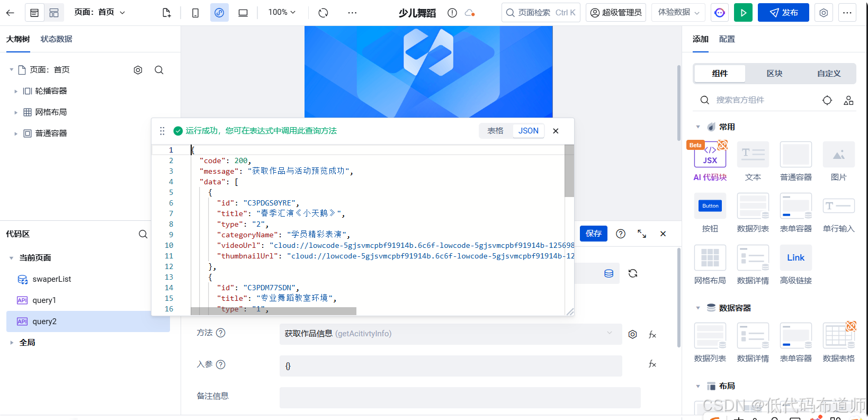This screenshot has width=868, height=420.
Task: Select the 区块 component tab
Action: point(774,74)
